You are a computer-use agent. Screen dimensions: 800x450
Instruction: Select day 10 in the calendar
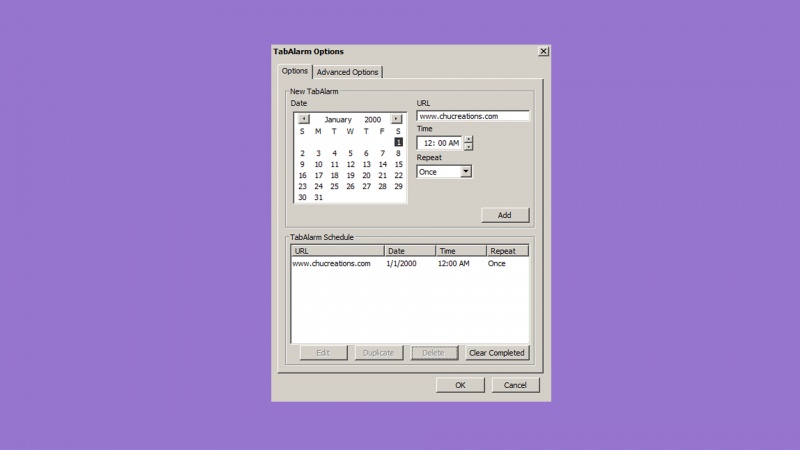point(318,164)
